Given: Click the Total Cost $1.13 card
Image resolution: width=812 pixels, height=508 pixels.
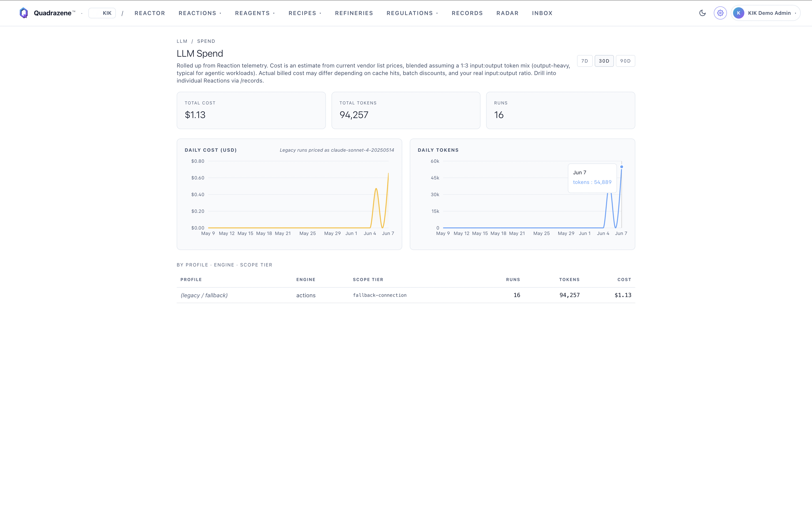Looking at the screenshot, I should coord(251,110).
